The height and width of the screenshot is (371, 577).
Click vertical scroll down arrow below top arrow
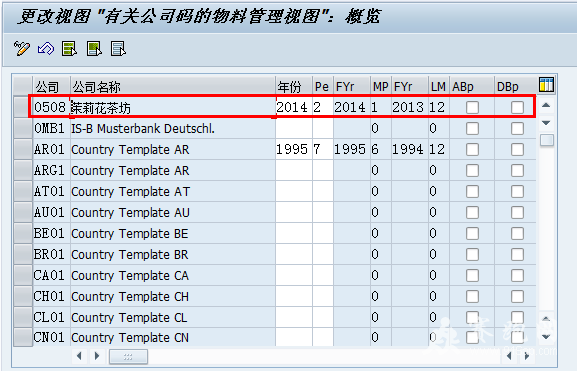[546, 123]
